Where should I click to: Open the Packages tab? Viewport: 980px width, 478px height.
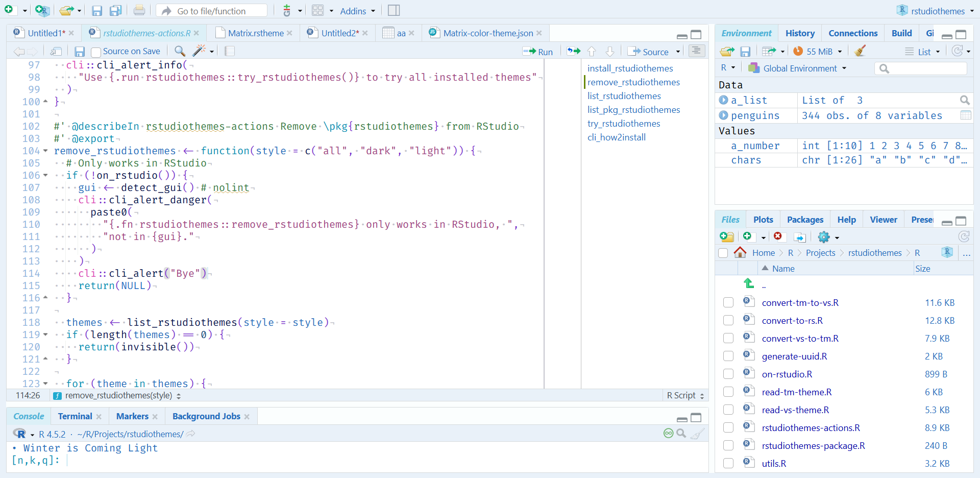click(x=805, y=220)
